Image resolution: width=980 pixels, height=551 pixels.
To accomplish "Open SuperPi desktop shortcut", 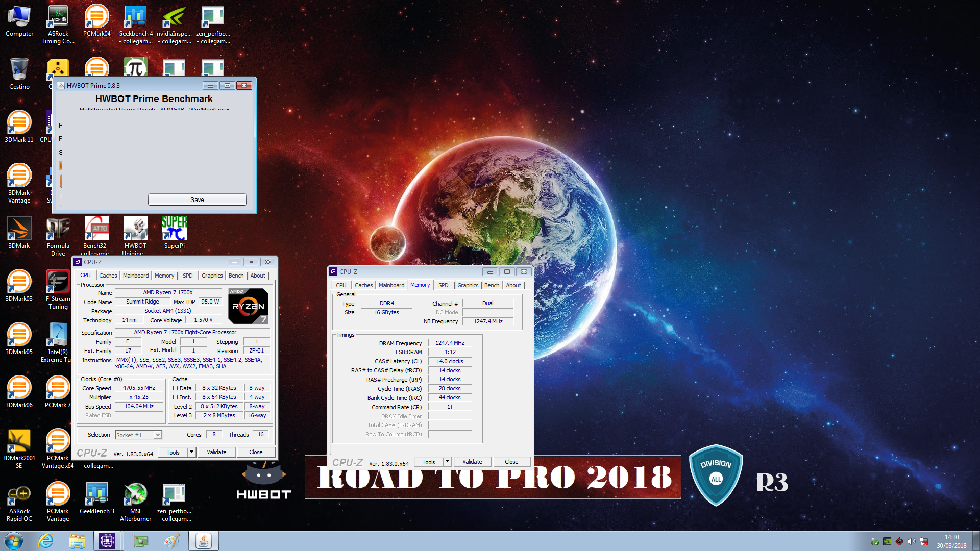I will (x=175, y=234).
